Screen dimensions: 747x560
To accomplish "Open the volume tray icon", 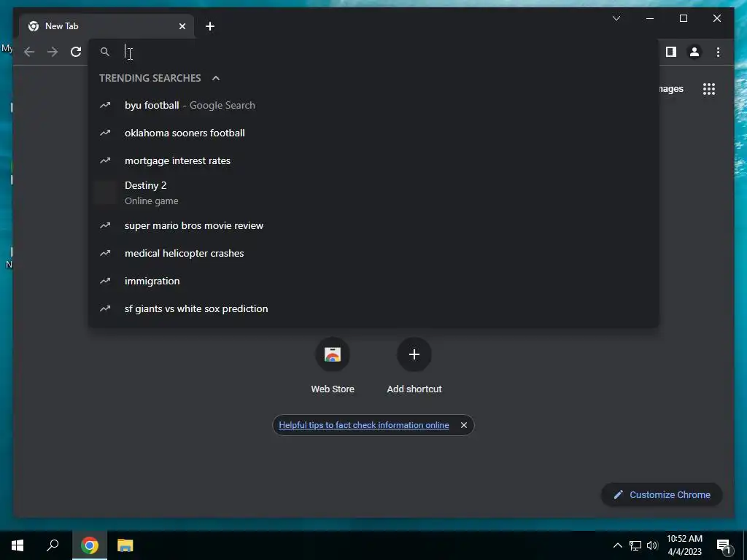I will (651, 545).
